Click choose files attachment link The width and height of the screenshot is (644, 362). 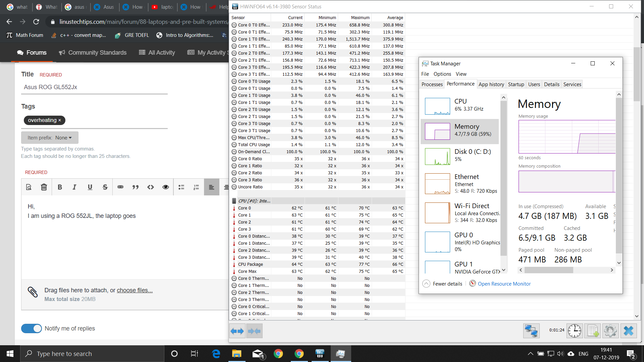[x=135, y=290]
